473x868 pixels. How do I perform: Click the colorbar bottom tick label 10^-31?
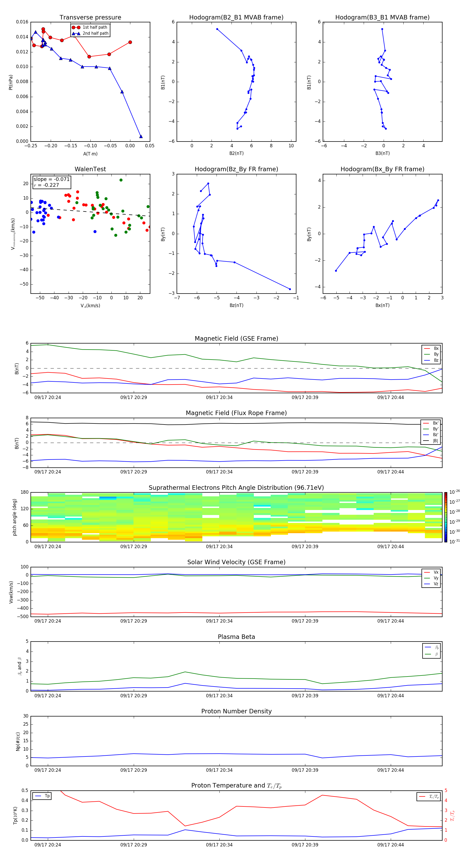[455, 542]
